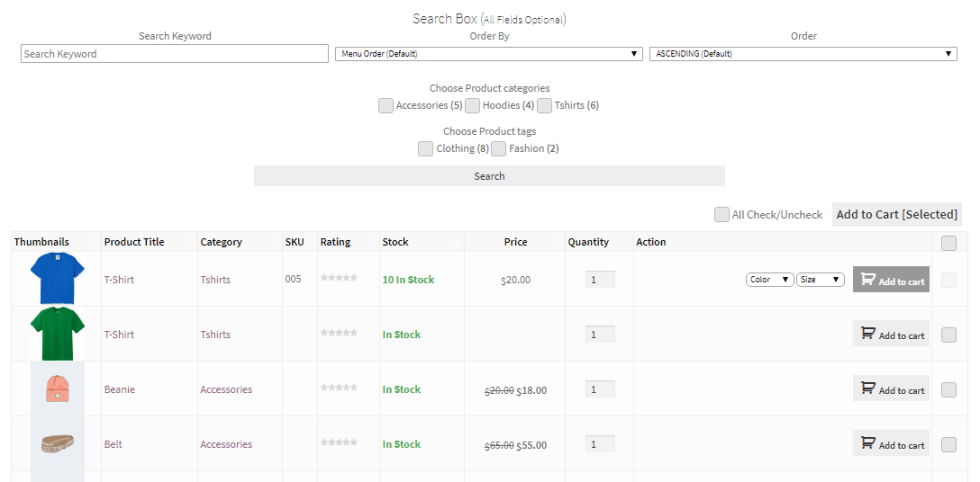Click quantity field in the Beanie row
The width and height of the screenshot is (980, 482).
[x=600, y=389]
